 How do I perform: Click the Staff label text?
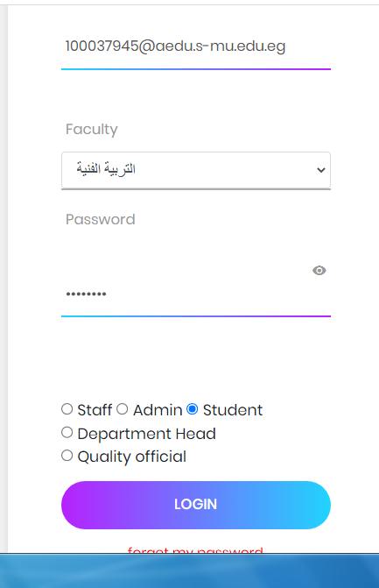[95, 410]
